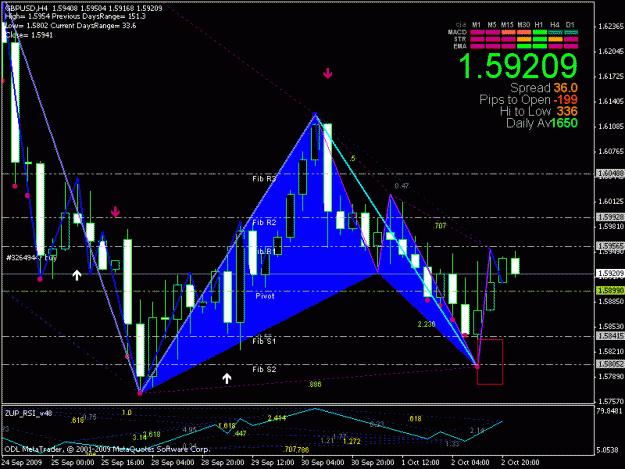625x469 pixels.
Task: Click the Pivot level label
Action: tap(265, 296)
